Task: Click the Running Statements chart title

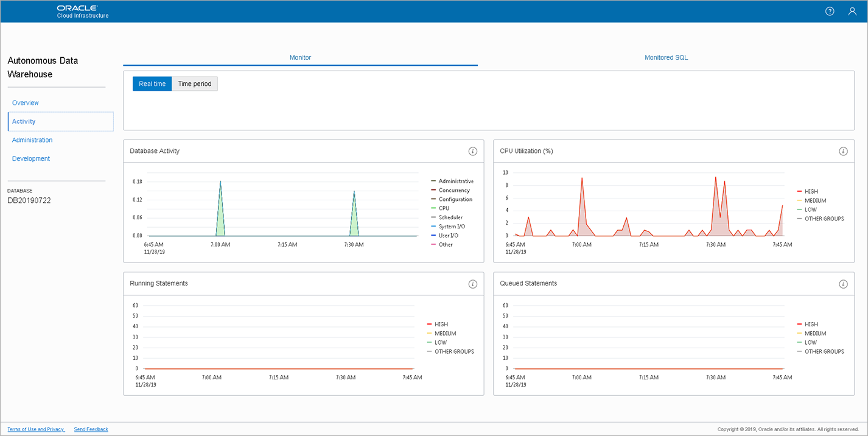Action: coord(159,283)
